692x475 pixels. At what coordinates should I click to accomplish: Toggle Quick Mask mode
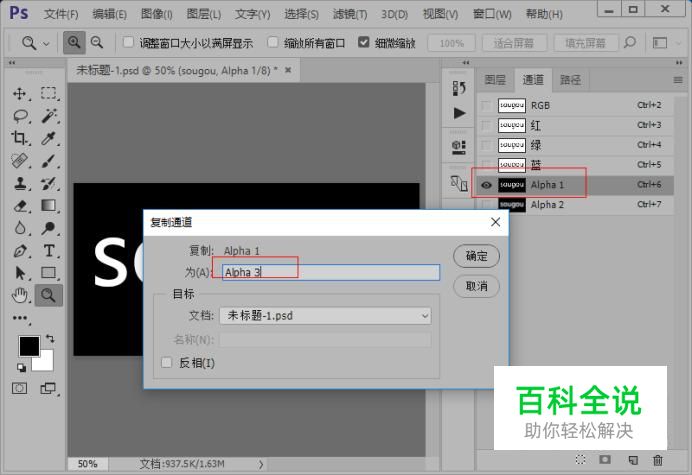(x=19, y=388)
